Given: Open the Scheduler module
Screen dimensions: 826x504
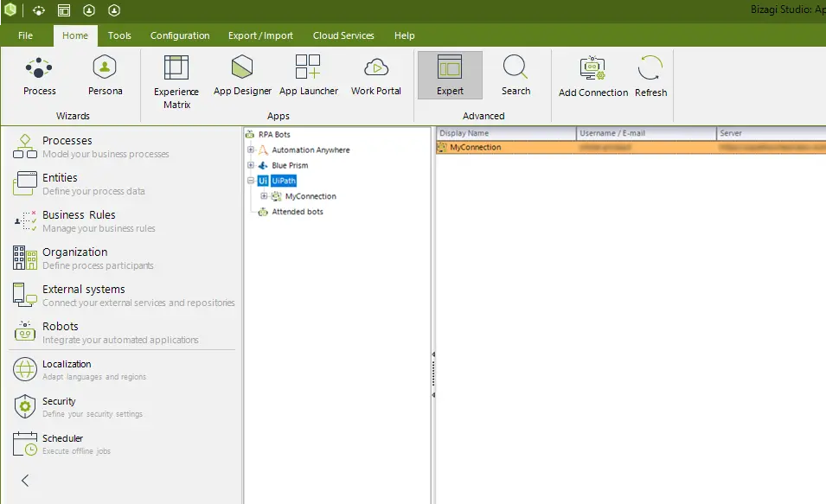Looking at the screenshot, I should [61, 444].
